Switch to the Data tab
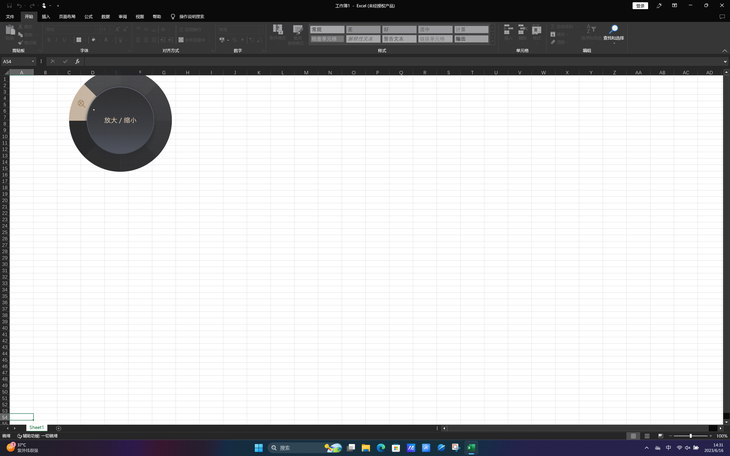Screen dimensions: 730x456 point(106,17)
